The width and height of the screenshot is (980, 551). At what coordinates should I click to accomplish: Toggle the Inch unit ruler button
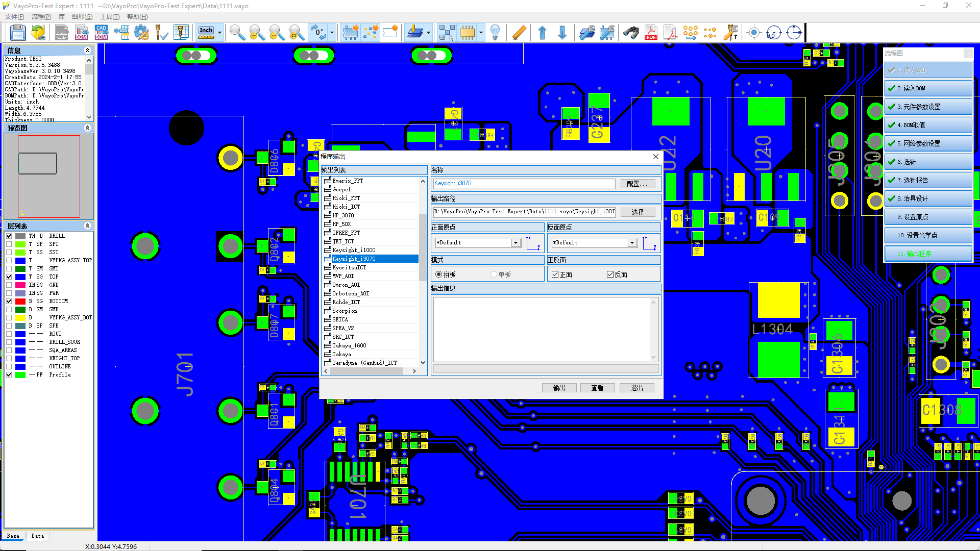point(206,33)
